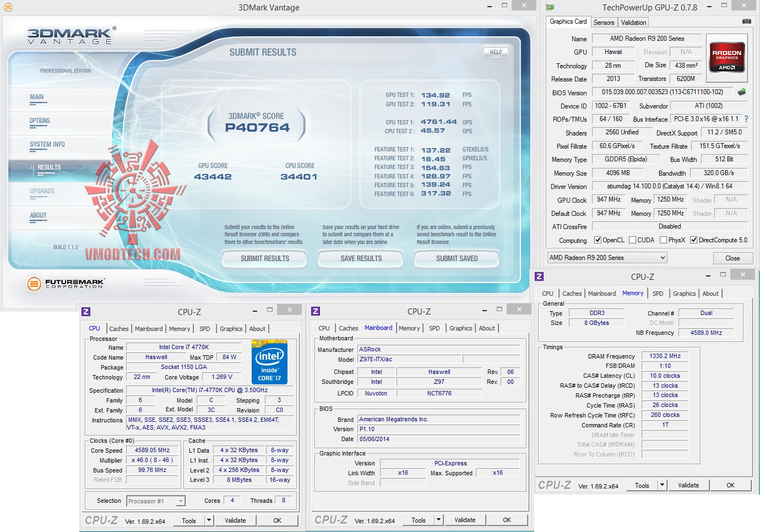The height and width of the screenshot is (532, 760).
Task: Click OK in the Processor CPU-Z window
Action: point(278,520)
